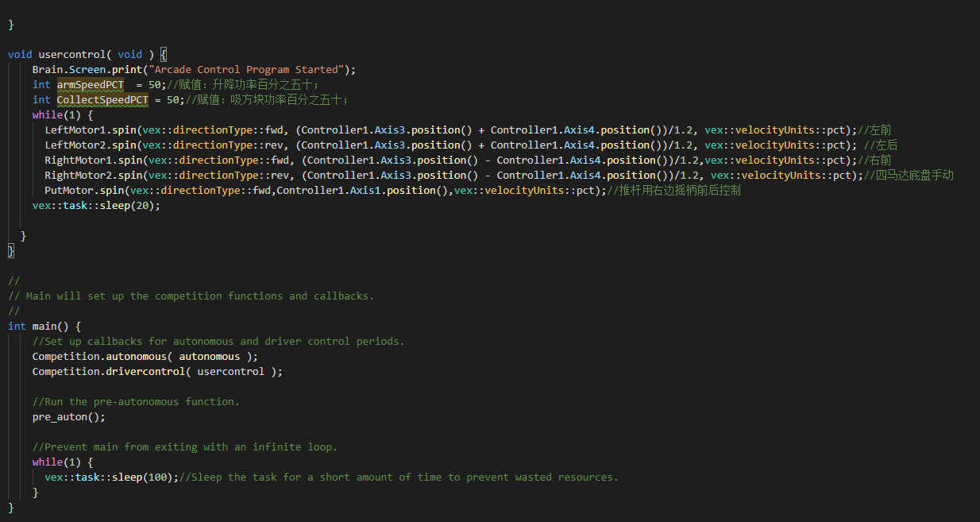Click the Competition.drivercontrol line
The width and height of the screenshot is (980, 522).
[157, 371]
